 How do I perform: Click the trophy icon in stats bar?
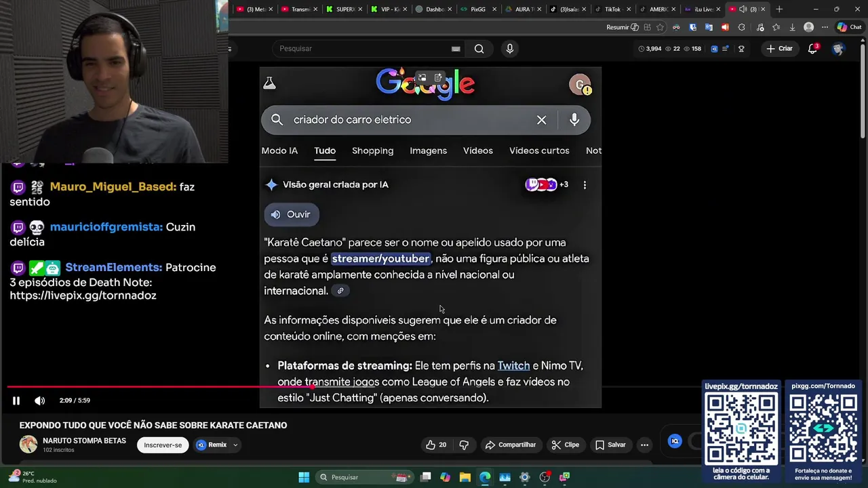click(x=741, y=49)
